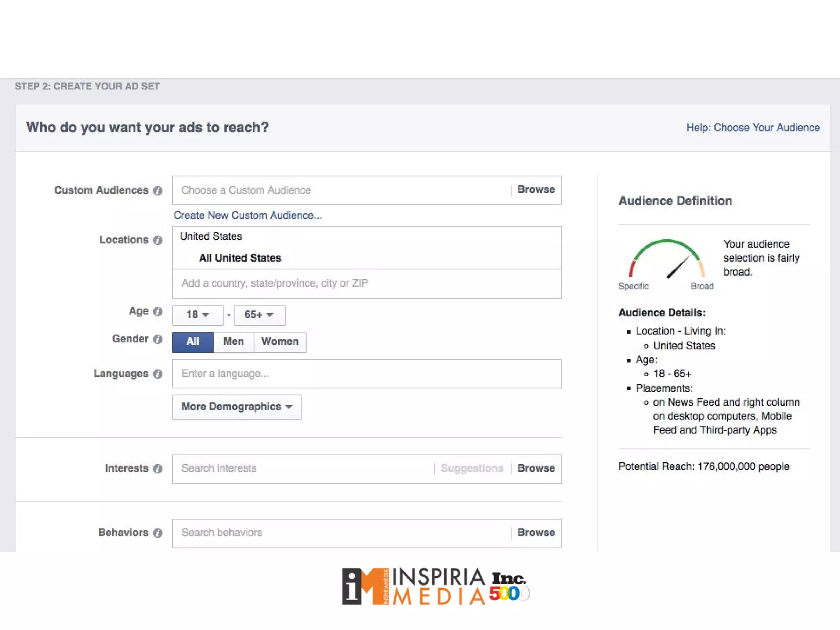Select Women gender option
840x630 pixels.
[280, 342]
